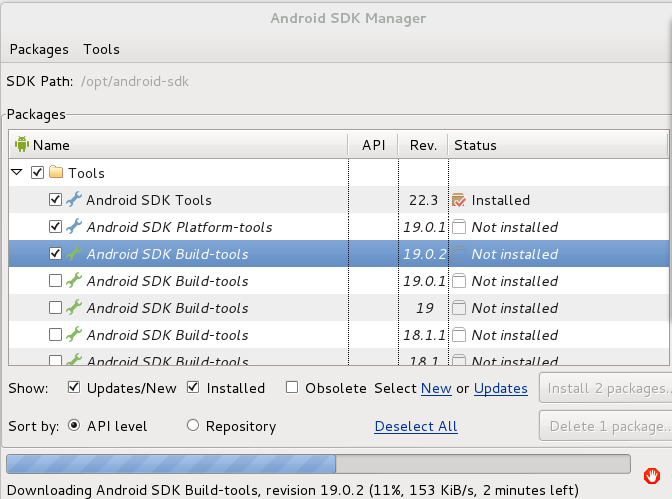
Task: Click the Install 2 packages button
Action: point(606,388)
